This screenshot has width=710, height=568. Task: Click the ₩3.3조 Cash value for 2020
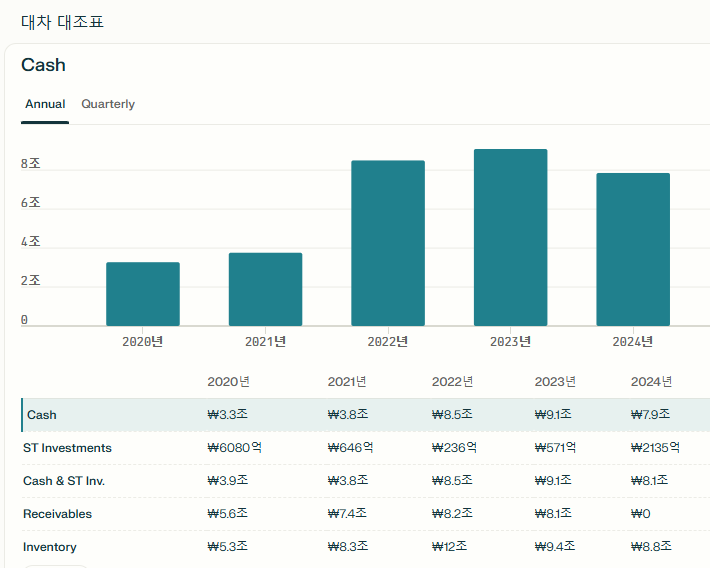[x=228, y=415]
